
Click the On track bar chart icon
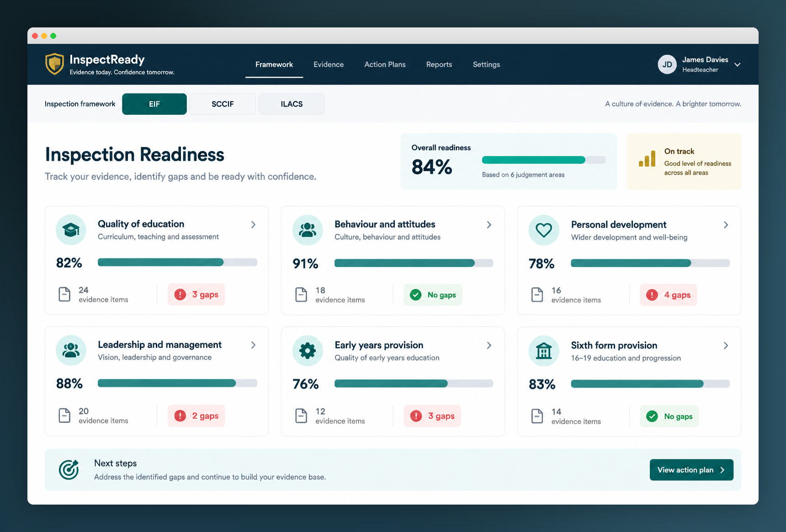[x=647, y=159]
